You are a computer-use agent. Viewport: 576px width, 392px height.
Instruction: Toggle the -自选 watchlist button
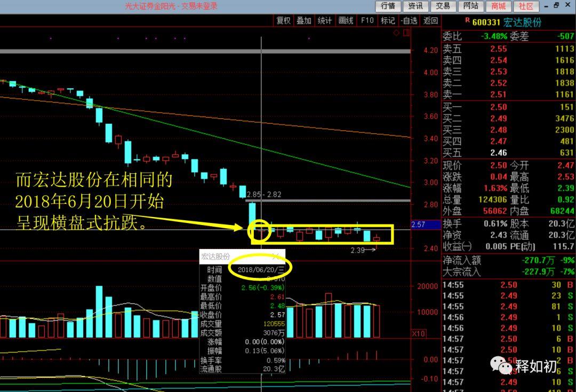click(x=409, y=21)
